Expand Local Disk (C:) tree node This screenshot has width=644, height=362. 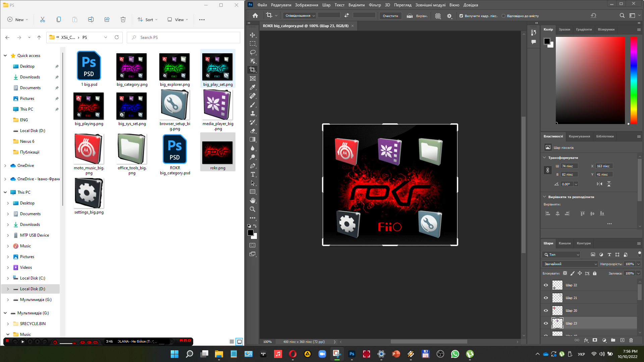point(8,278)
